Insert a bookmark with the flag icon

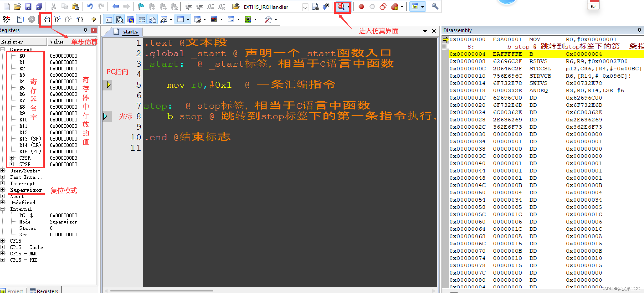(141, 7)
